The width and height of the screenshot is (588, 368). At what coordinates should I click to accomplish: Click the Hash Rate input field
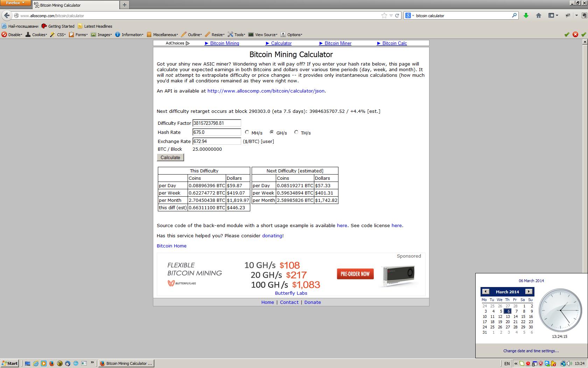pyautogui.click(x=217, y=132)
